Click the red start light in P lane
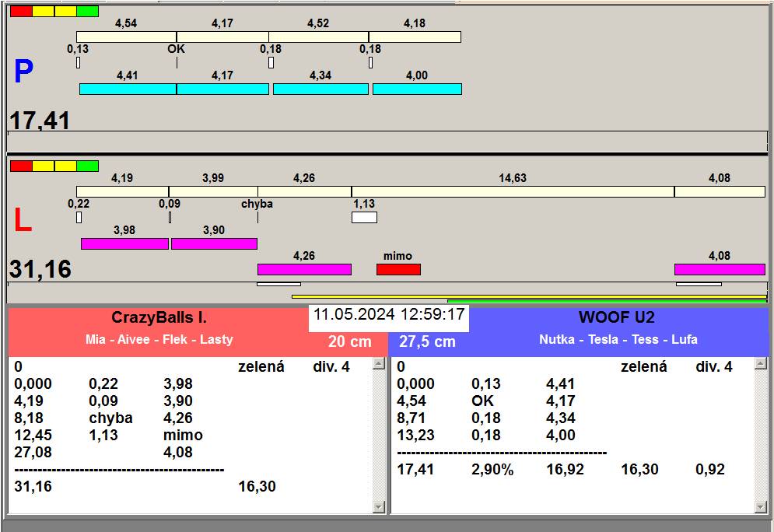The height and width of the screenshot is (532, 774). 21,12
